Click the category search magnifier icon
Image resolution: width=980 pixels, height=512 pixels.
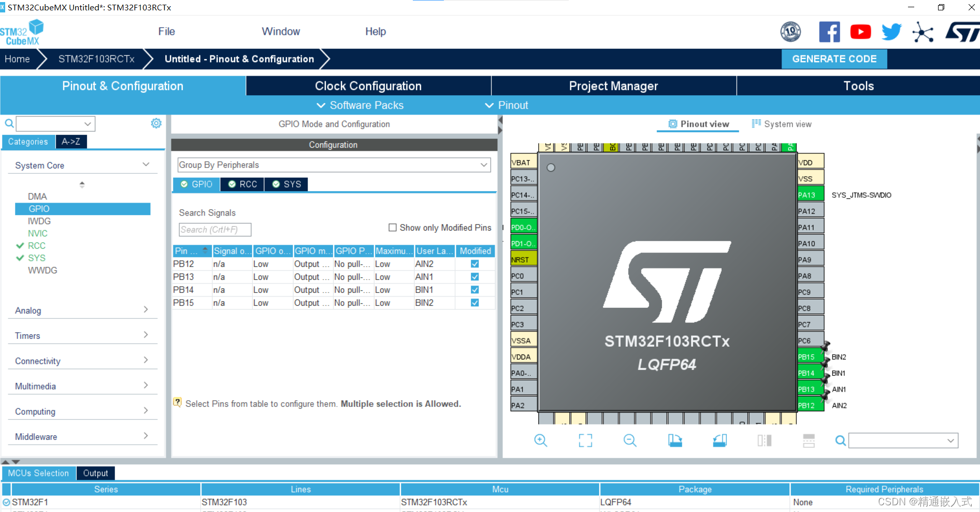[x=9, y=123]
